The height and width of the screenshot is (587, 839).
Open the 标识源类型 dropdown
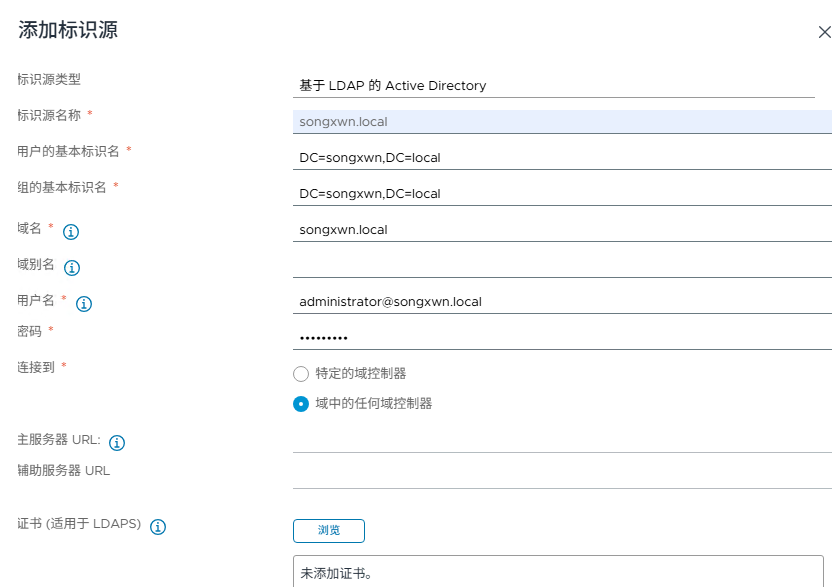(x=550, y=86)
